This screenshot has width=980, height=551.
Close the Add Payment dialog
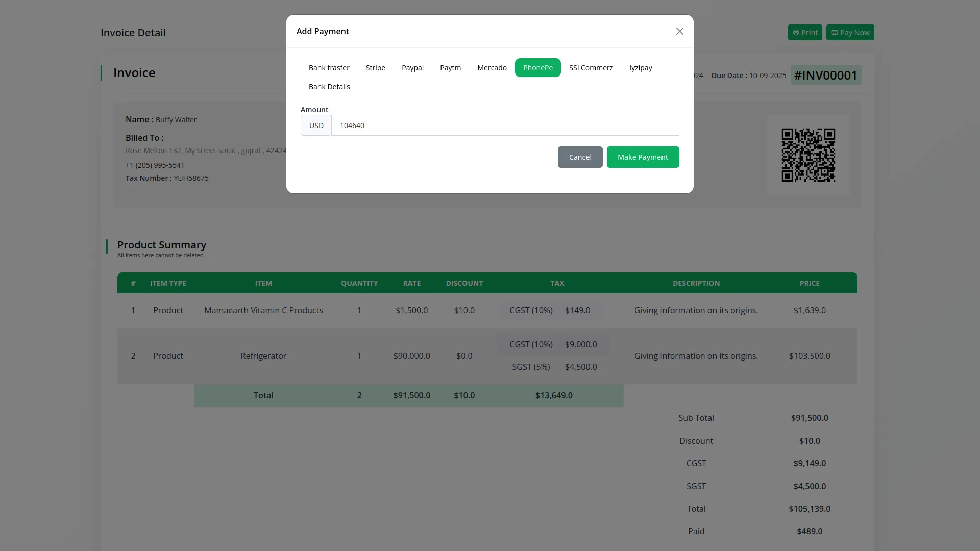tap(679, 31)
